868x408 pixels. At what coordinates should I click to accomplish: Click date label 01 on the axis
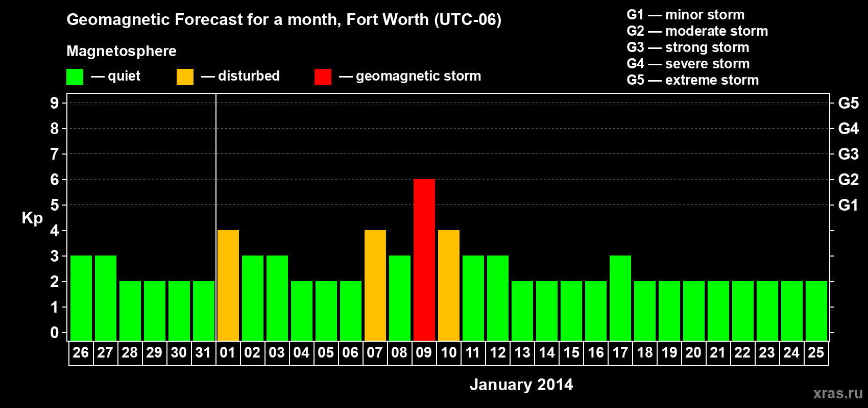[x=228, y=352]
